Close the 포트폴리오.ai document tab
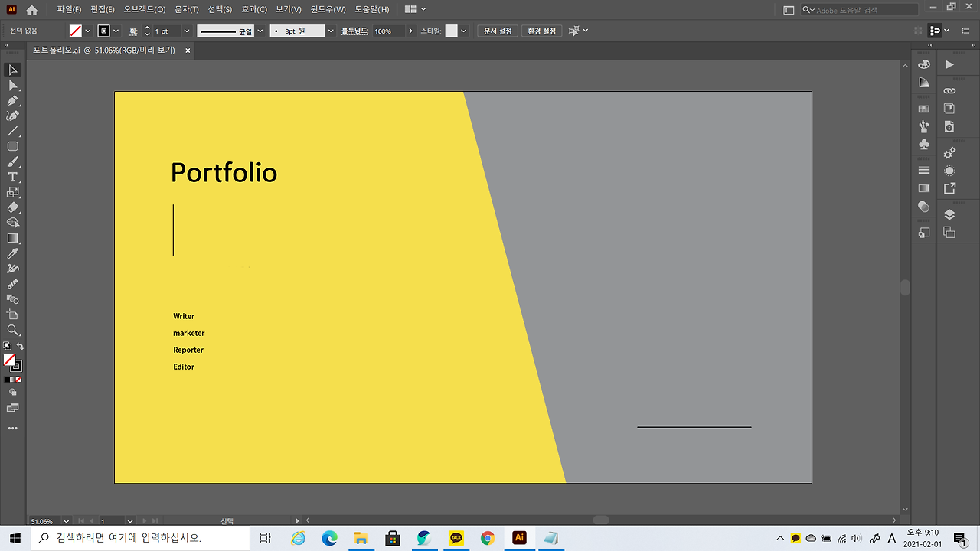 click(187, 50)
